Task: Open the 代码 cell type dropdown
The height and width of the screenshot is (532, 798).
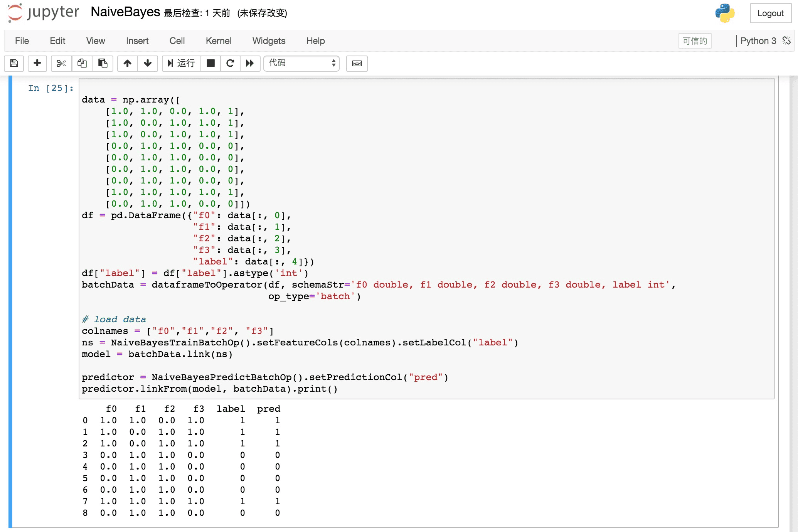Action: (301, 63)
